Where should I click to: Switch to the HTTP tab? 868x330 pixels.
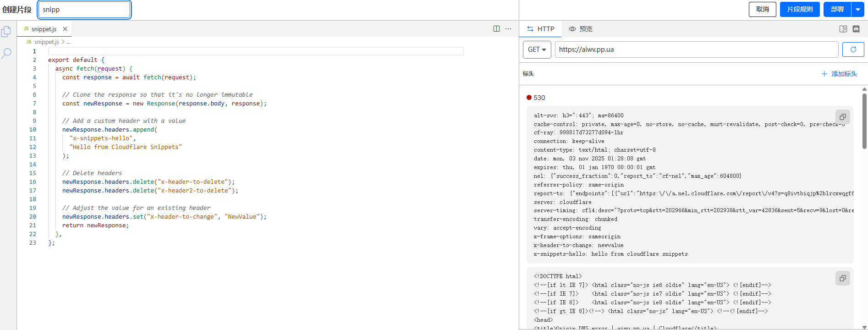click(x=541, y=29)
